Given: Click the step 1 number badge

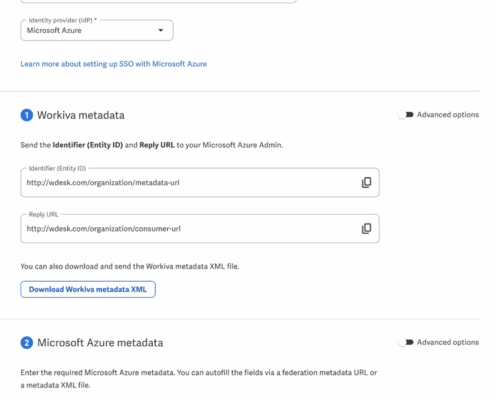Looking at the screenshot, I should (27, 115).
